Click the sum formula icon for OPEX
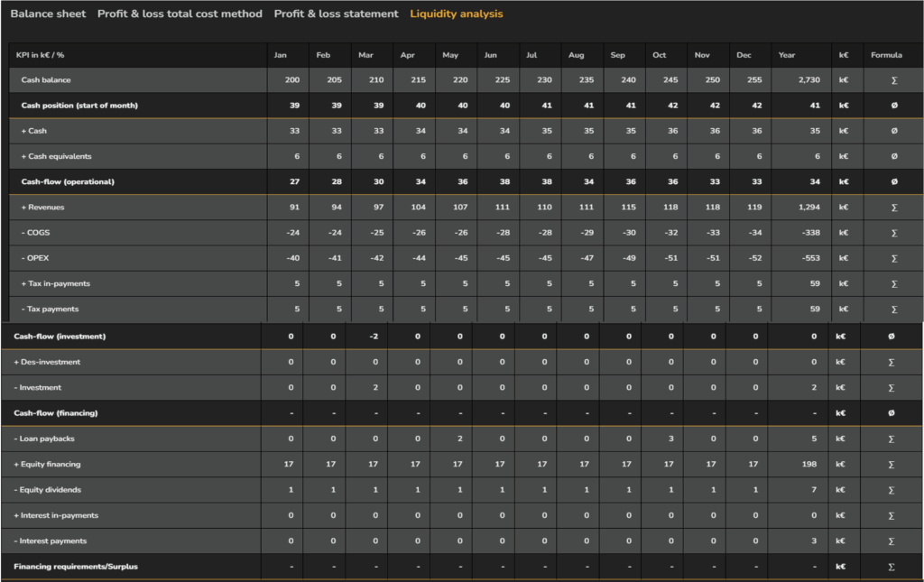Image resolution: width=924 pixels, height=582 pixels. click(893, 258)
